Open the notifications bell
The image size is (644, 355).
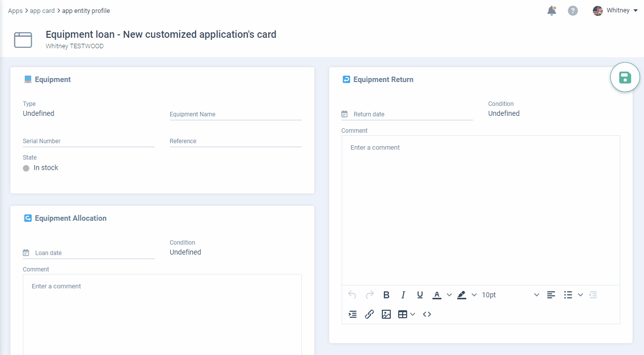pos(552,10)
